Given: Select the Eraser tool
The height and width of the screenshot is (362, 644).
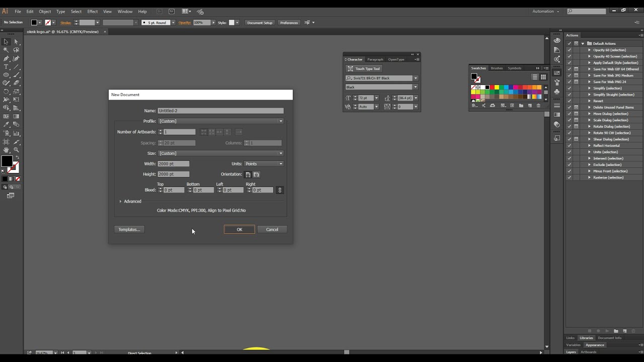Looking at the screenshot, I should (x=16, y=83).
